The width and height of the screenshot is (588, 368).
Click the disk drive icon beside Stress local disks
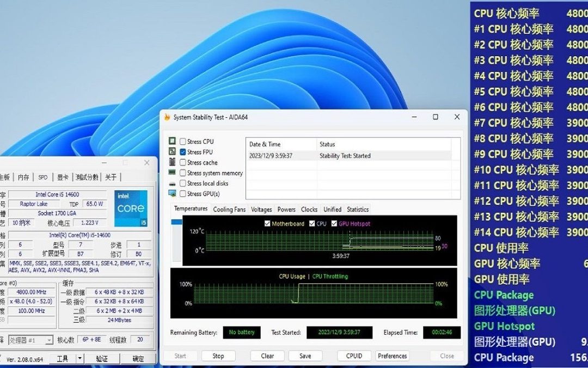[172, 184]
